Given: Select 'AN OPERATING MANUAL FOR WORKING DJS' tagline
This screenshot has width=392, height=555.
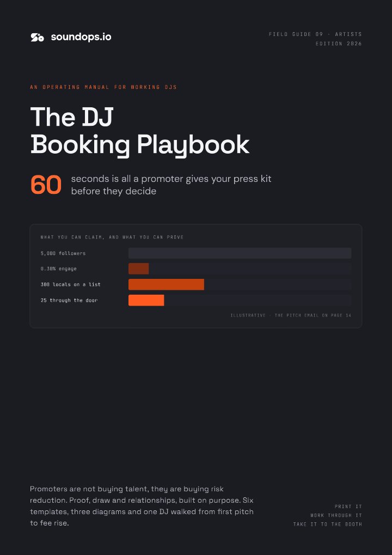Looking at the screenshot, I should point(103,87).
